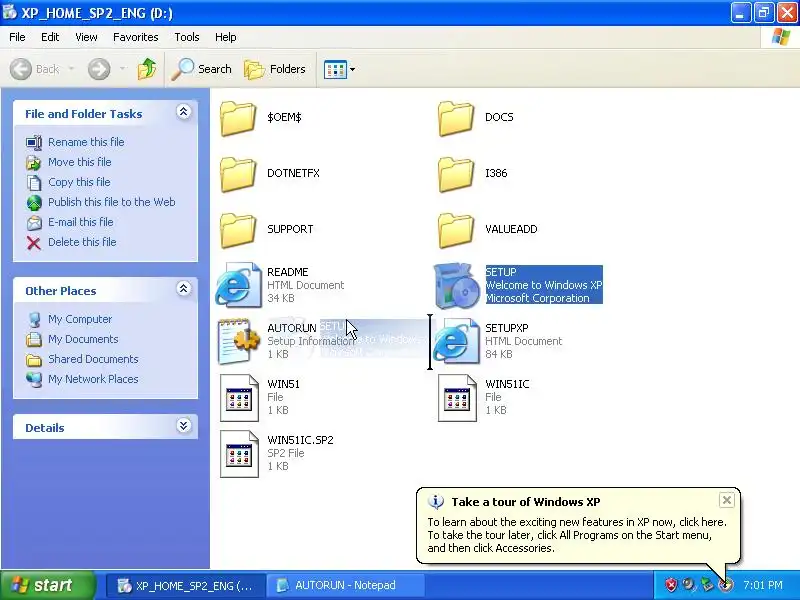Click the Take a tour balloon text
Image resolution: width=800 pixels, height=600 pixels.
click(x=577, y=535)
